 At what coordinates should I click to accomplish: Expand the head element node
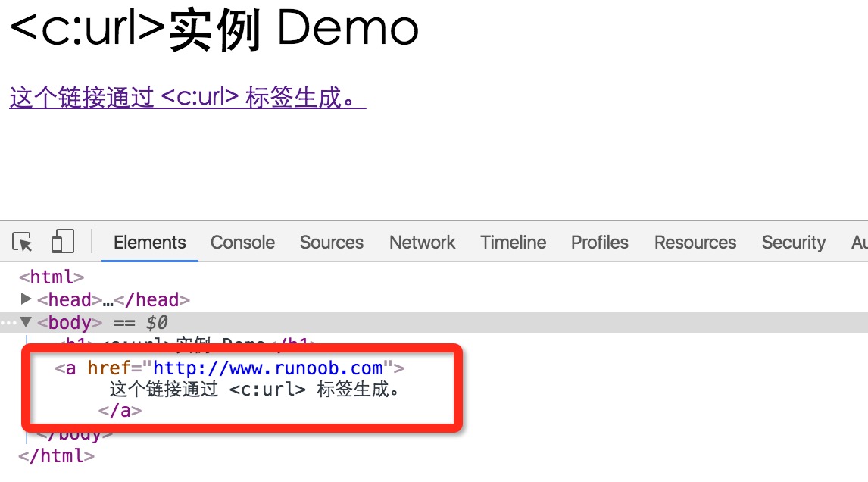click(x=27, y=299)
